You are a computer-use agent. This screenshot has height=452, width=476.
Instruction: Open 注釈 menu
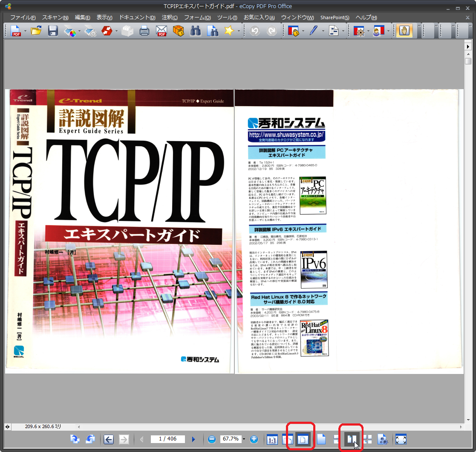170,17
